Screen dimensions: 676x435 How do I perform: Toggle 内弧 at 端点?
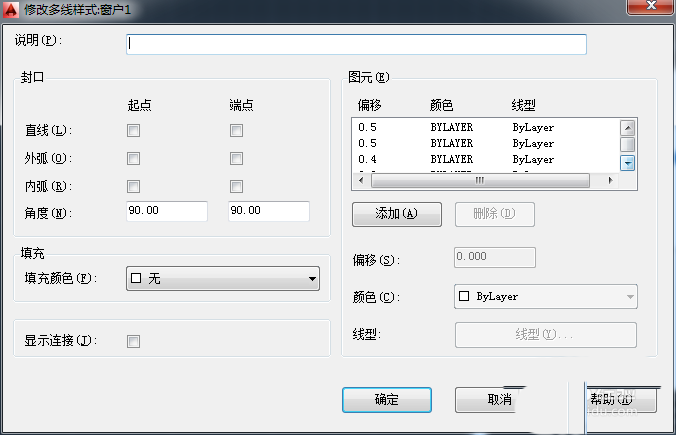[x=236, y=186]
